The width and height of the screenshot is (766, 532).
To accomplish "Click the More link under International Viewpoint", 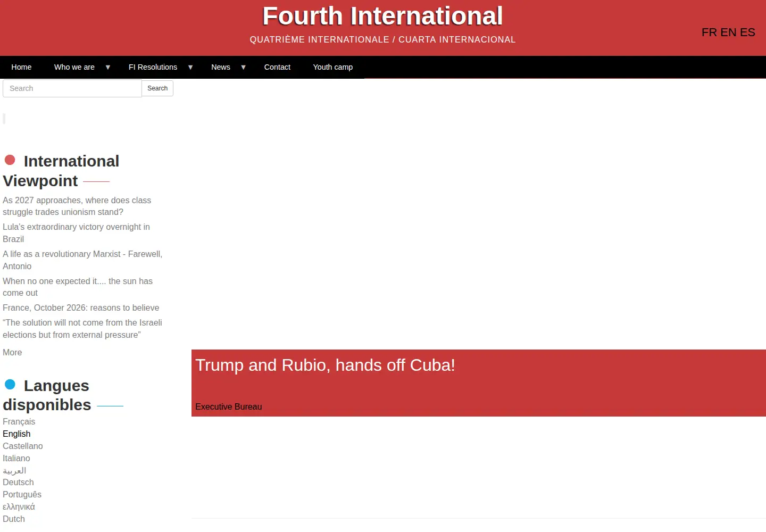I will tap(12, 352).
